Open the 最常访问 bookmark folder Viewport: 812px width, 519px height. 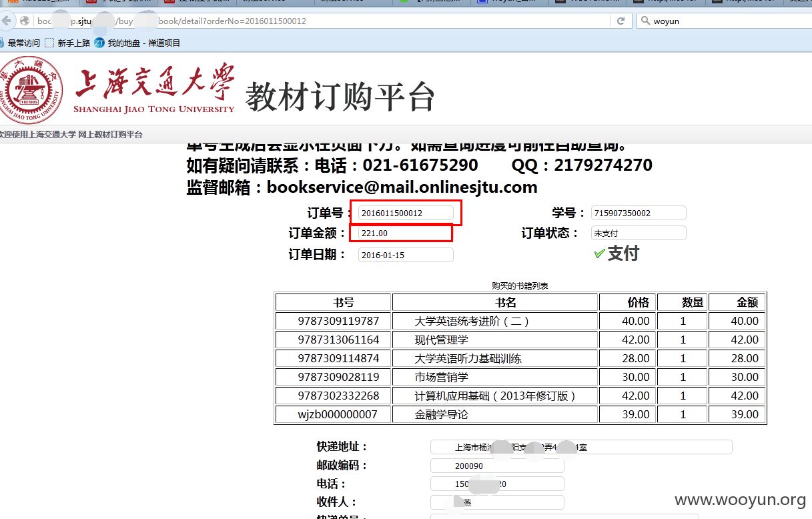20,43
